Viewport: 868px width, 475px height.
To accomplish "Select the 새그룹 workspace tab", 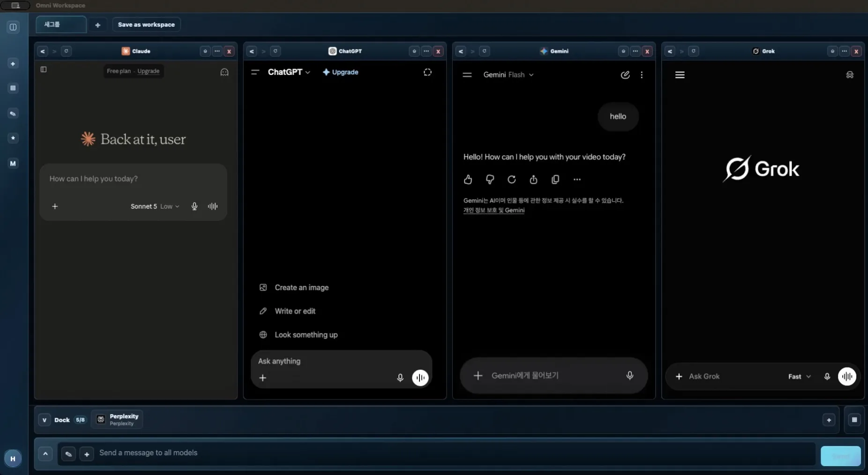I will (x=61, y=24).
